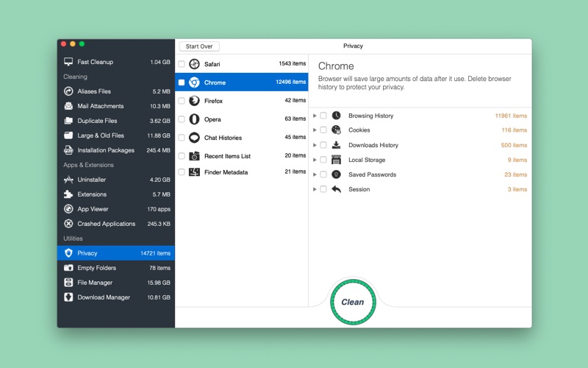Click the Aliases Files arrow icon
This screenshot has height=368, width=588.
[x=68, y=91]
